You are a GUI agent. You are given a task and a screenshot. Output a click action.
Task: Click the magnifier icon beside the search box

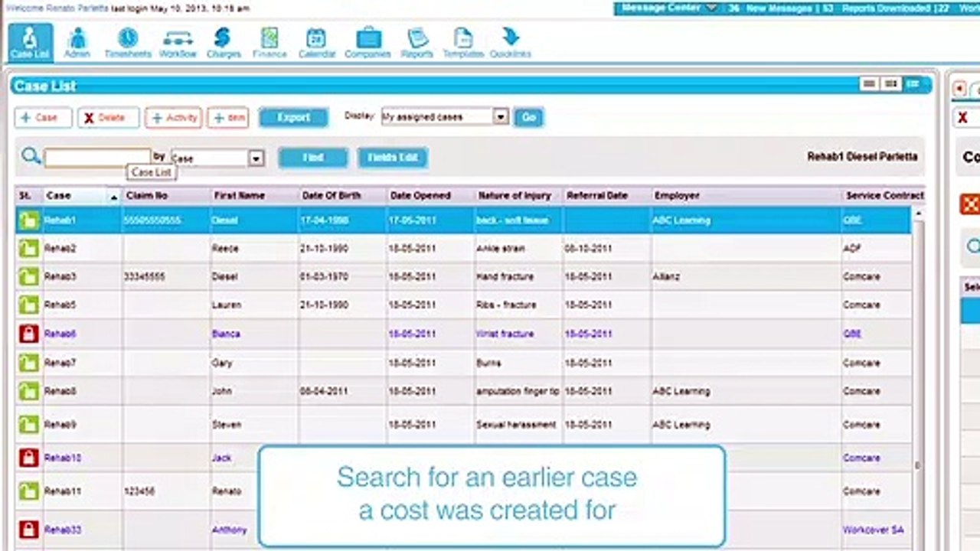tap(31, 157)
